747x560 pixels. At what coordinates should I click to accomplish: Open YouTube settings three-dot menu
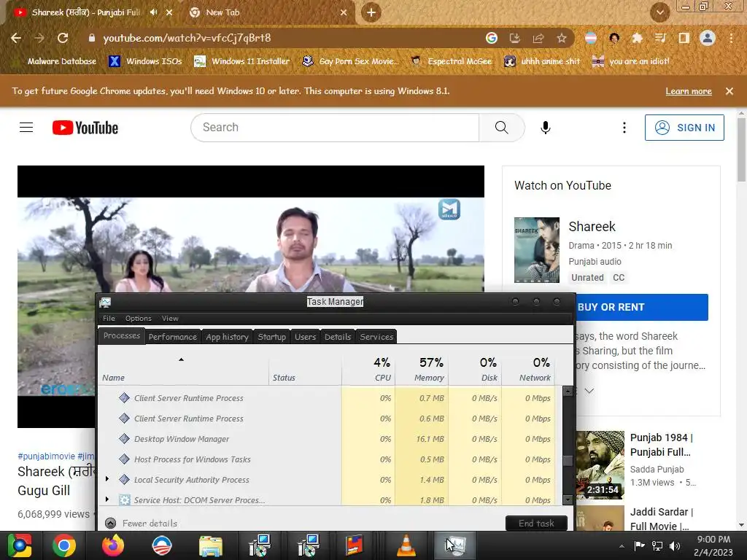pyautogui.click(x=624, y=128)
